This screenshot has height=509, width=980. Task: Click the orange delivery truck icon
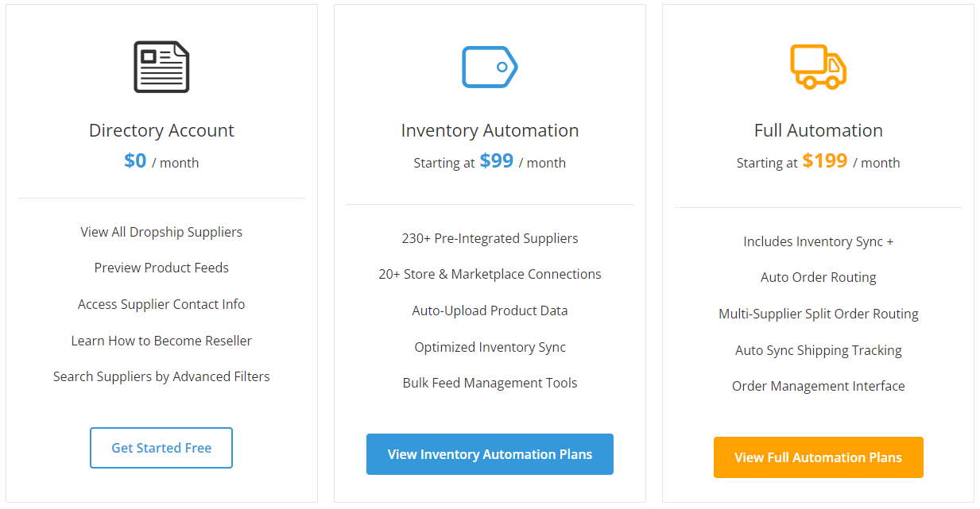(818, 67)
